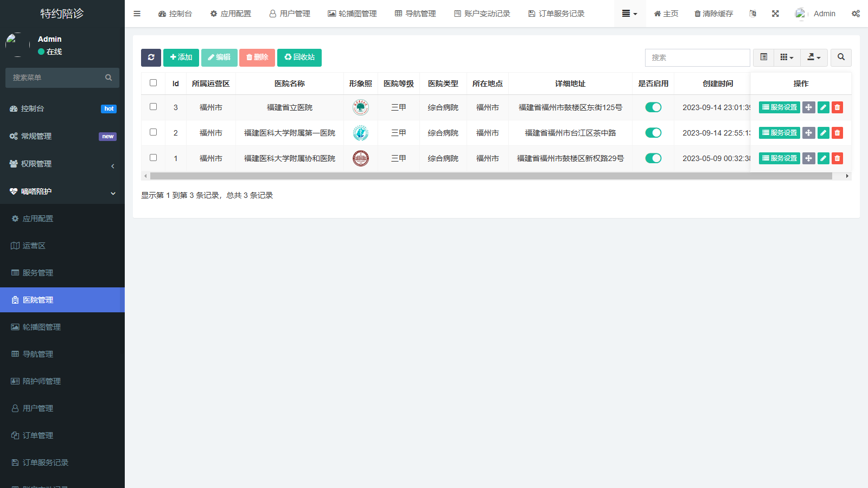868x488 pixels.
Task: Click the 添加 button to add hospital
Action: click(181, 57)
